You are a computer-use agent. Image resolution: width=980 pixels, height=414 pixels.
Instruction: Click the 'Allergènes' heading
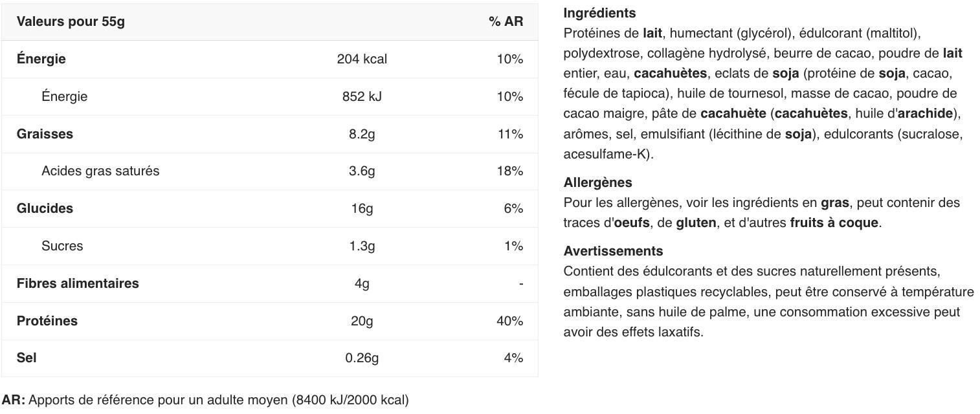[597, 182]
